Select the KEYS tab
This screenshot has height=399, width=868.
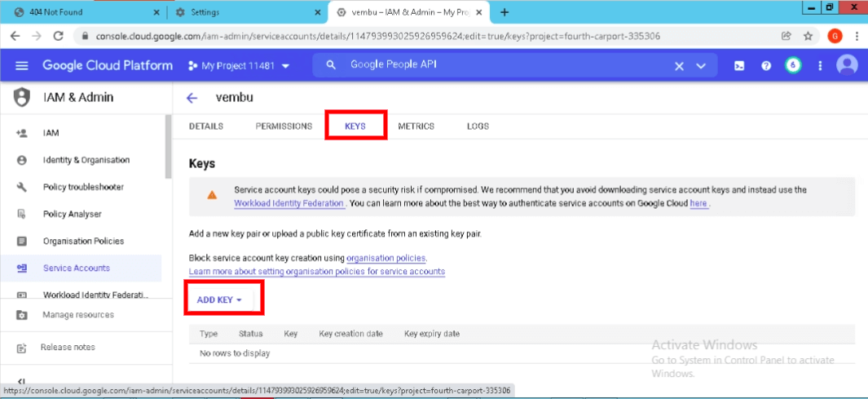(x=355, y=126)
